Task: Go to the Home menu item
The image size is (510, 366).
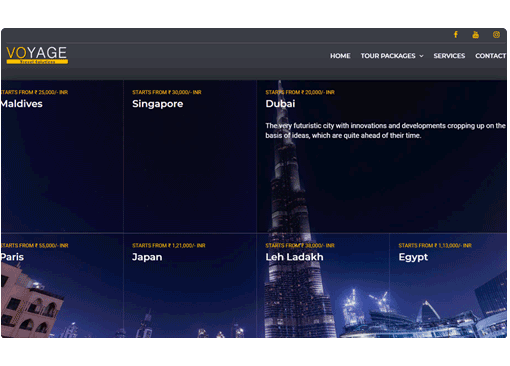Action: tap(340, 56)
